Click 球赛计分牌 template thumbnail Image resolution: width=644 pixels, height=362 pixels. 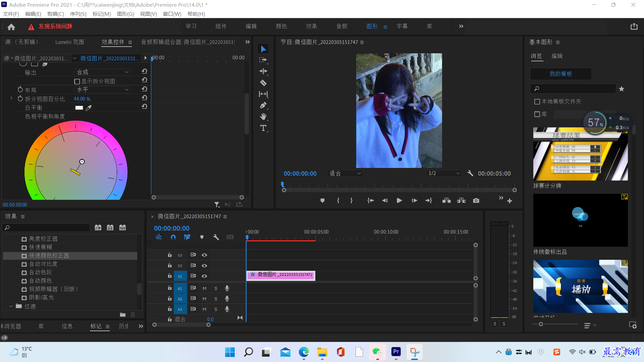pos(580,154)
